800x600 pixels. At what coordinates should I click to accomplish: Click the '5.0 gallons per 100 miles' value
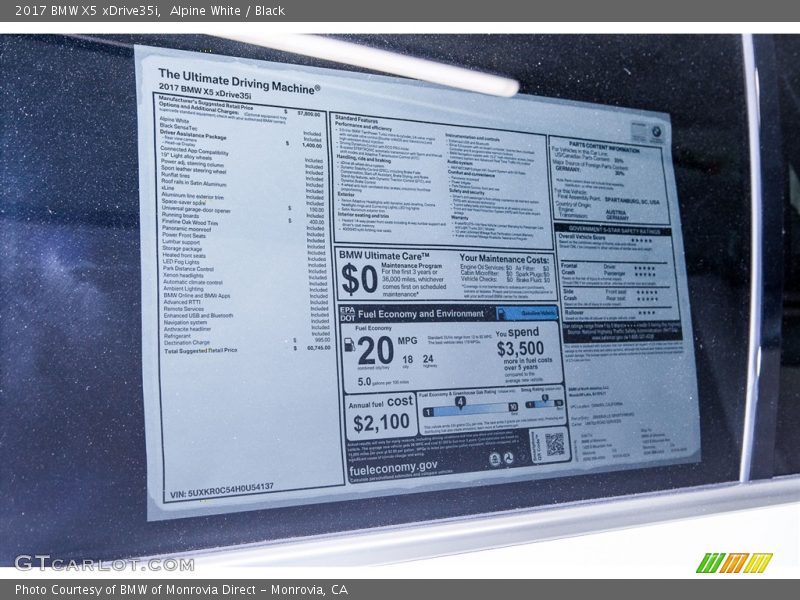(x=383, y=382)
